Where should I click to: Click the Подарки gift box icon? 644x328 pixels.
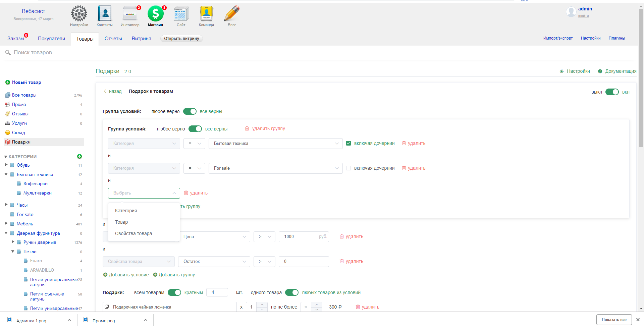pos(8,142)
